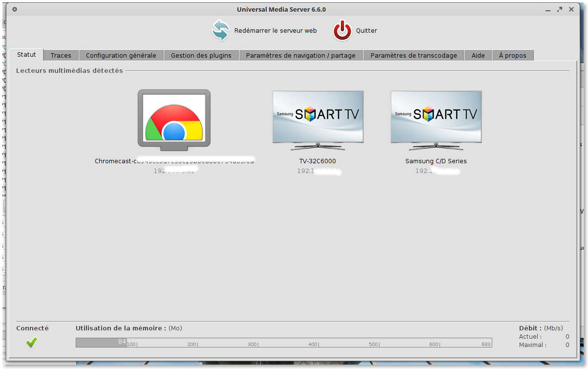Select the TV-32C6000 Smart TV icon

[318, 119]
